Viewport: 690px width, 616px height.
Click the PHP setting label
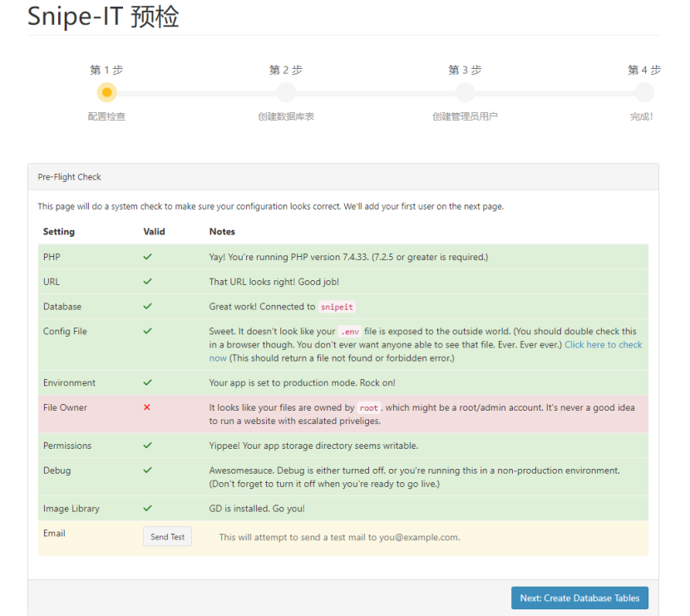pos(52,257)
